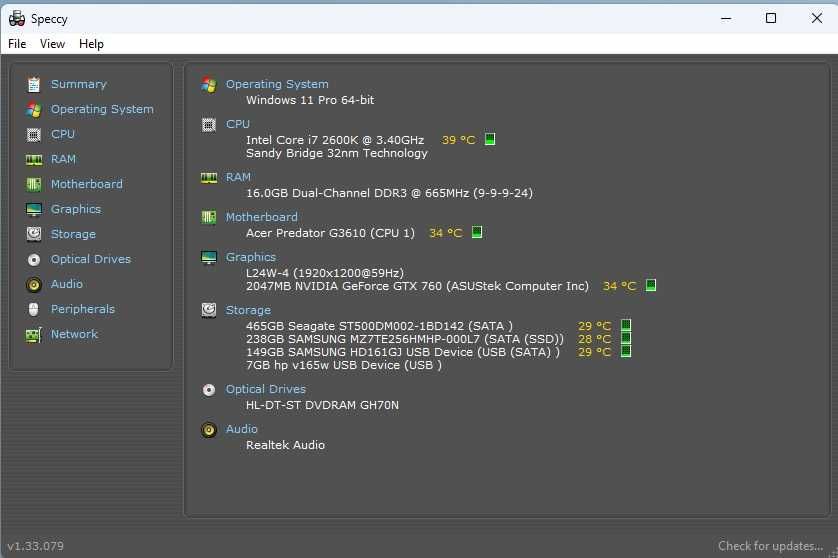Show Storage details from the sidebar

tap(73, 234)
